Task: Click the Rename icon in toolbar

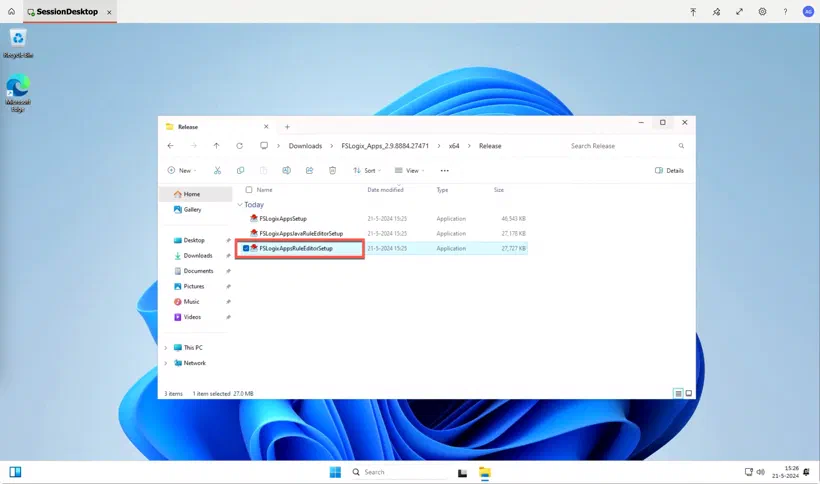Action: tap(286, 170)
